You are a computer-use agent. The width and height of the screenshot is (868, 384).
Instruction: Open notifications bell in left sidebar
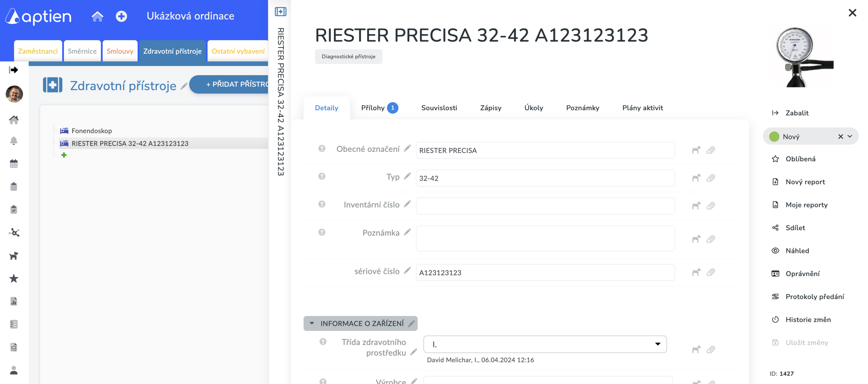pyautogui.click(x=14, y=141)
